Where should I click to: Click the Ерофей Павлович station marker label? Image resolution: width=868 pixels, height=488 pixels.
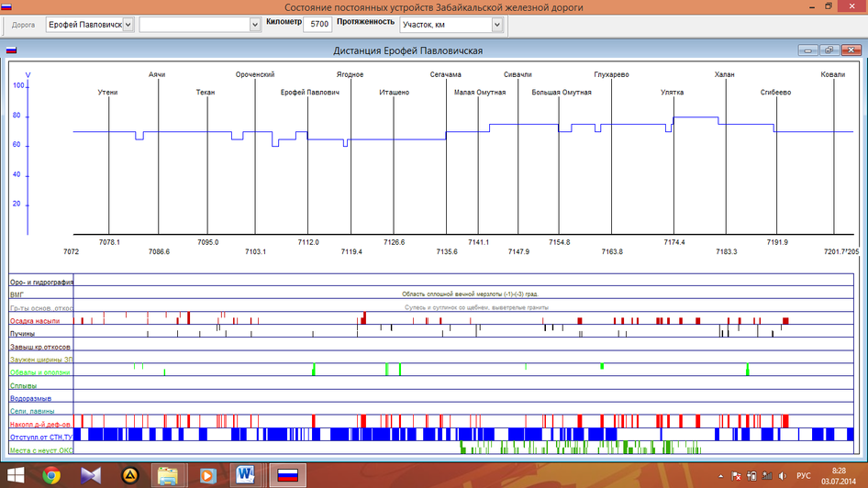pyautogui.click(x=310, y=93)
